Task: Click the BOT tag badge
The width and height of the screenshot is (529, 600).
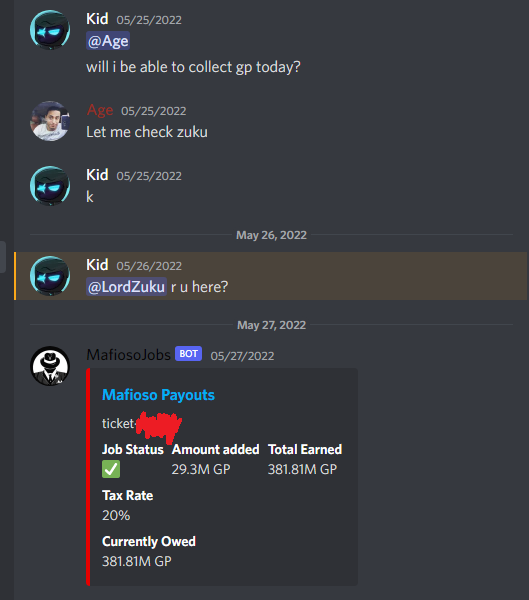Action: pyautogui.click(x=188, y=354)
